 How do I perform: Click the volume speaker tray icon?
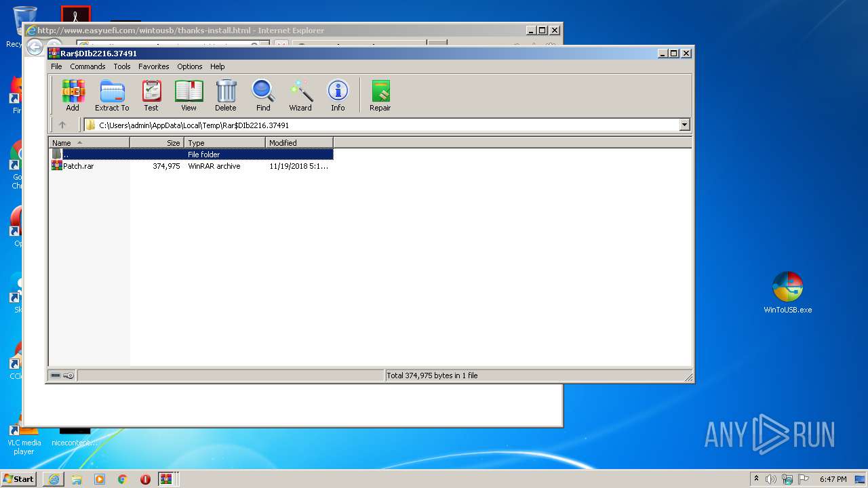pyautogui.click(x=771, y=479)
